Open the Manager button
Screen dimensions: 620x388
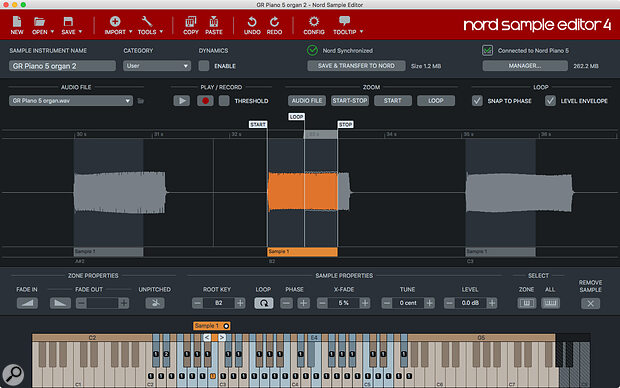525,66
